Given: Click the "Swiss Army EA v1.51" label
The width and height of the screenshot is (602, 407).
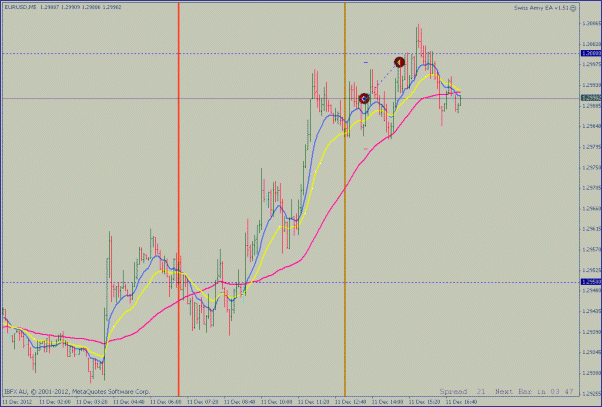Looking at the screenshot, I should (541, 8).
